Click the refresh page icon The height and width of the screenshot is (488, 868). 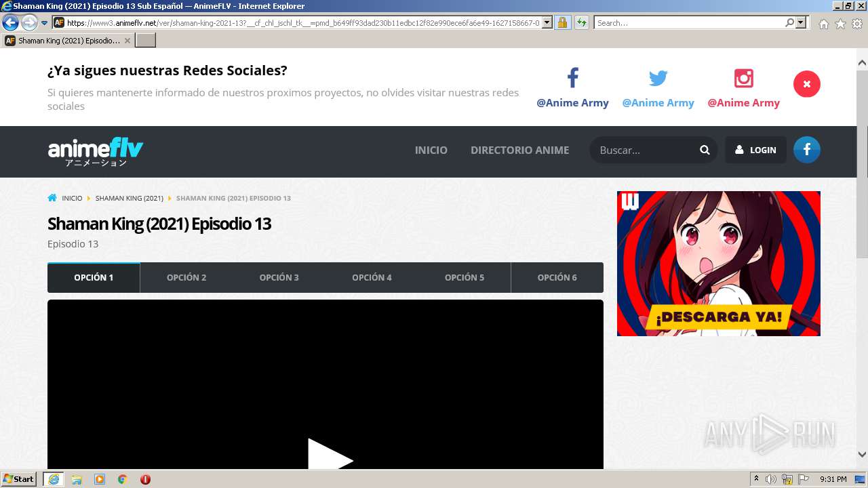[582, 22]
